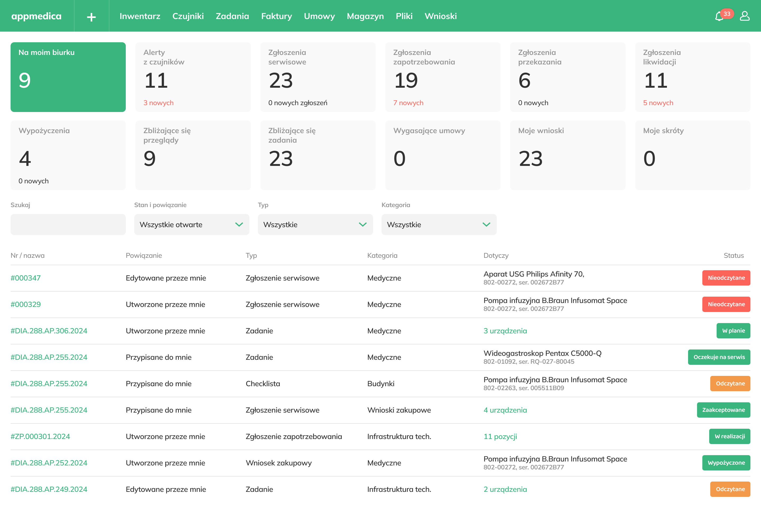Screen dimensions: 761x532
Task: Open the Moje wnioski tile
Action: pyautogui.click(x=567, y=155)
